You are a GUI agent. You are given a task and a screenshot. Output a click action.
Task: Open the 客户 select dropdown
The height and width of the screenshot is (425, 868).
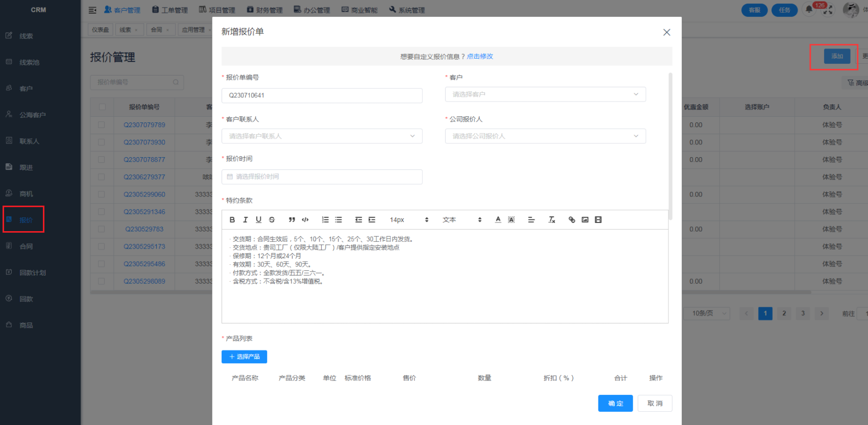tap(545, 94)
